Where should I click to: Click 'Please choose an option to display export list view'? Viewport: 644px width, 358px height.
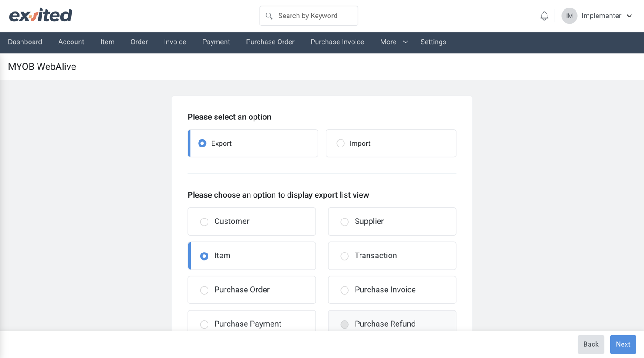point(278,195)
